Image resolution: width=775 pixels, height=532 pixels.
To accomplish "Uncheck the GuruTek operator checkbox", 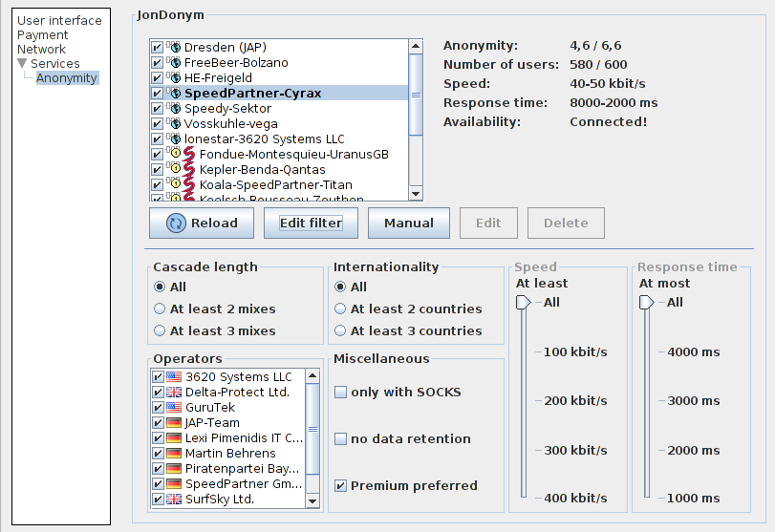I will [158, 408].
